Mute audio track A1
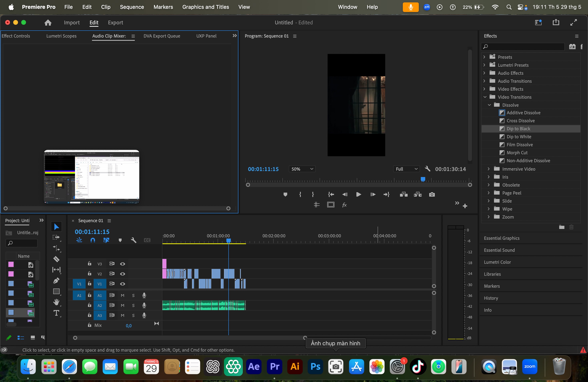Viewport: 588px width, 382px height. [x=123, y=295]
